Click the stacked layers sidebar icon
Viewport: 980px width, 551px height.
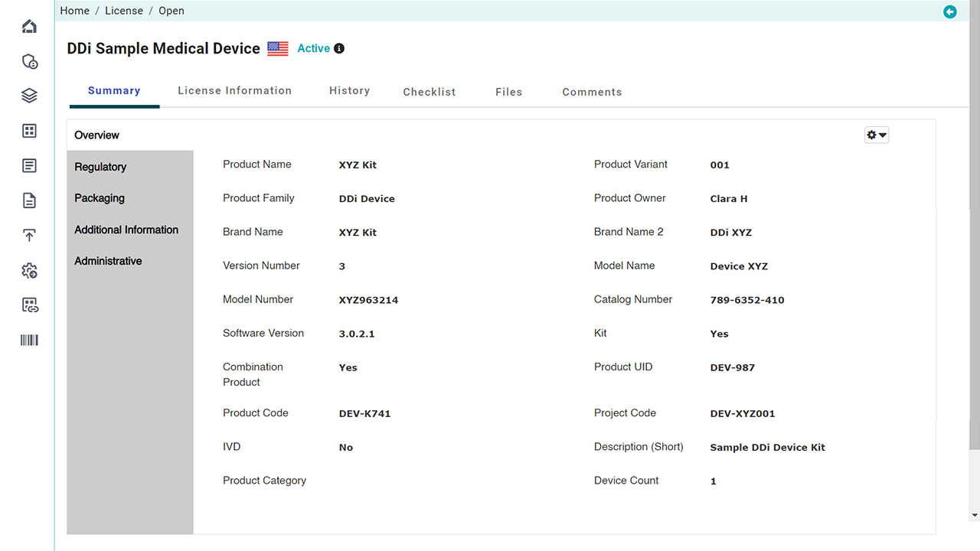tap(29, 96)
